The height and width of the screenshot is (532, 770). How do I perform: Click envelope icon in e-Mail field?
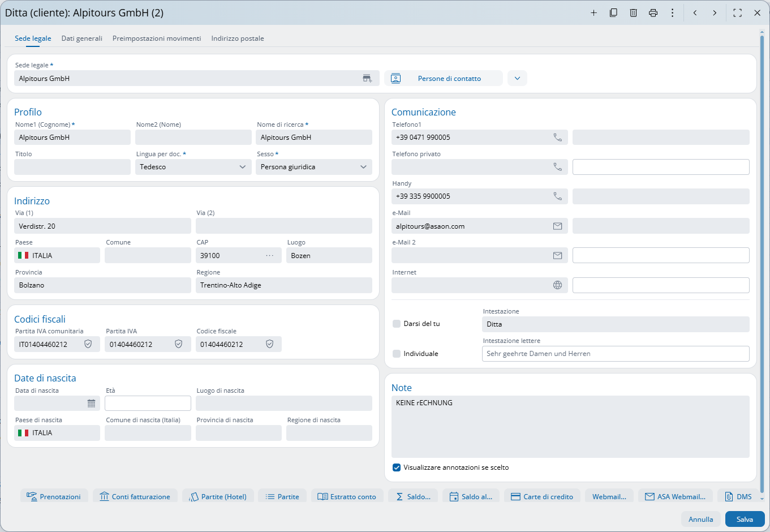tap(557, 226)
